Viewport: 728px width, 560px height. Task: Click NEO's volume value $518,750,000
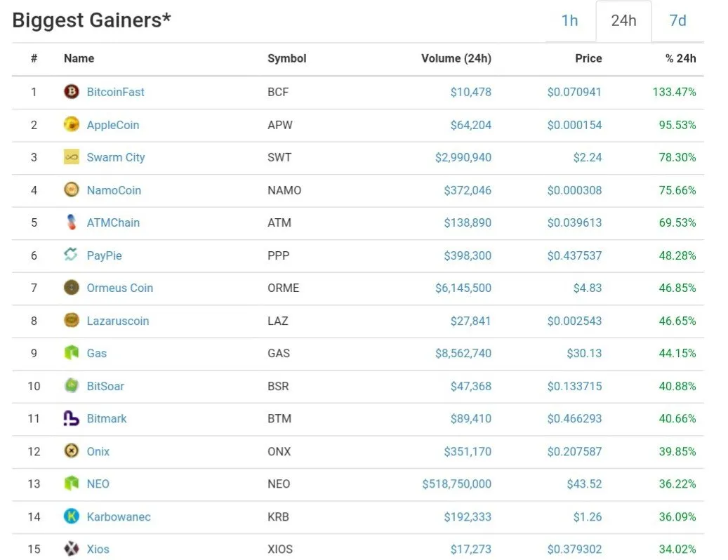[456, 484]
